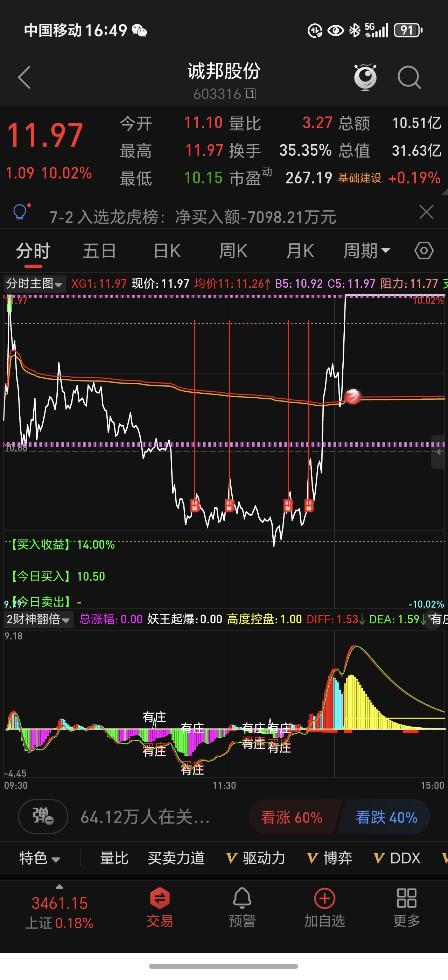Tap the 市盈 267.19 value
Viewport: 448px width, 980px height.
309,178
